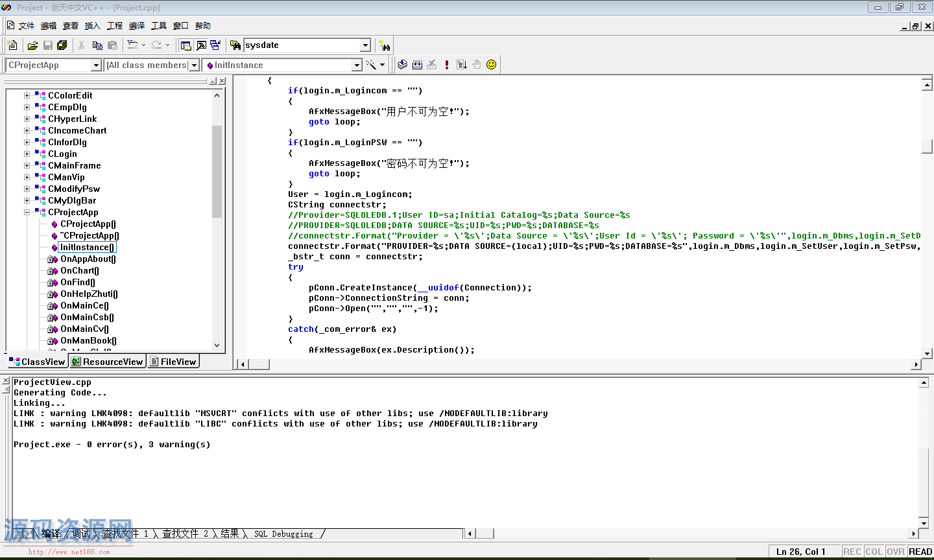This screenshot has height=560, width=934.
Task: Click output pane scrollbar down arrow
Action: coord(924,523)
